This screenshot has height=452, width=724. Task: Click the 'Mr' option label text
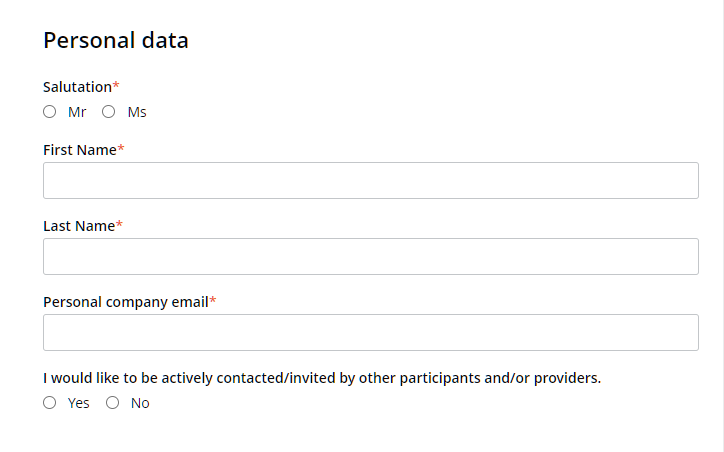coord(77,112)
